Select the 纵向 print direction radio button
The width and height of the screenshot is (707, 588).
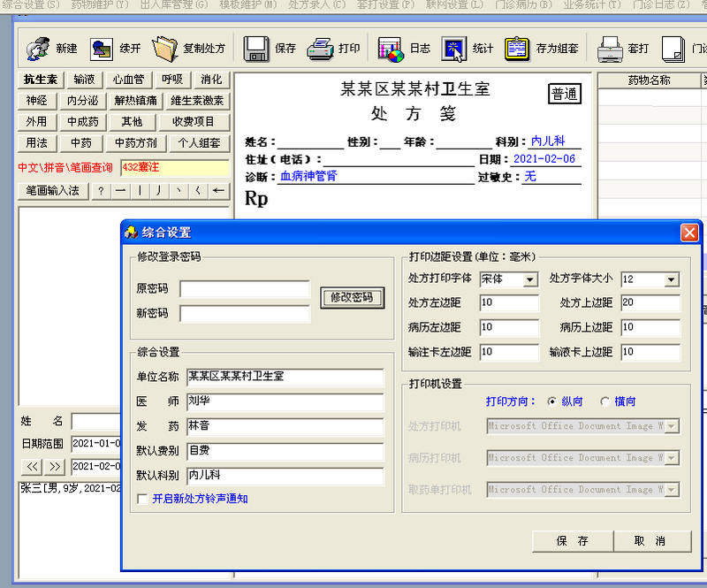551,401
